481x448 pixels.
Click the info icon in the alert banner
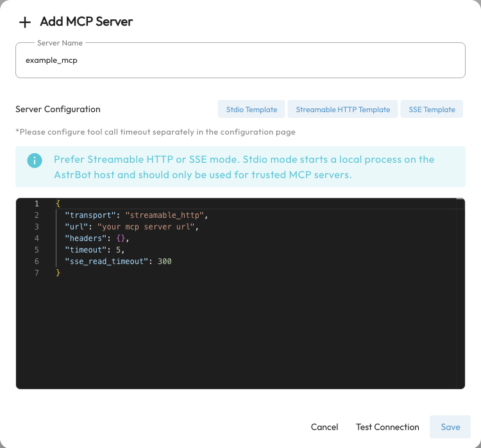click(35, 161)
